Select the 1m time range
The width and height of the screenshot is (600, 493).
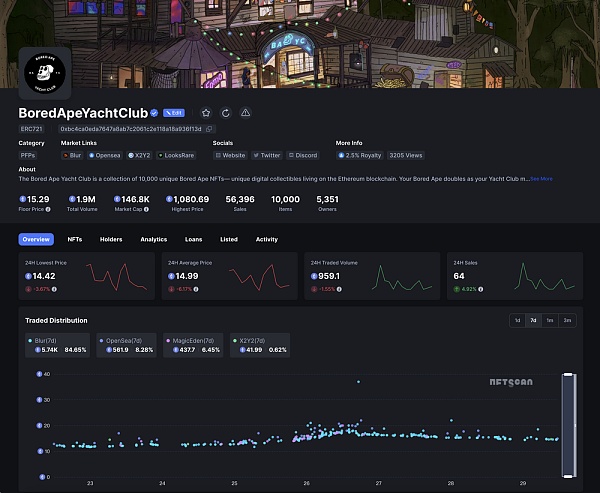549,320
